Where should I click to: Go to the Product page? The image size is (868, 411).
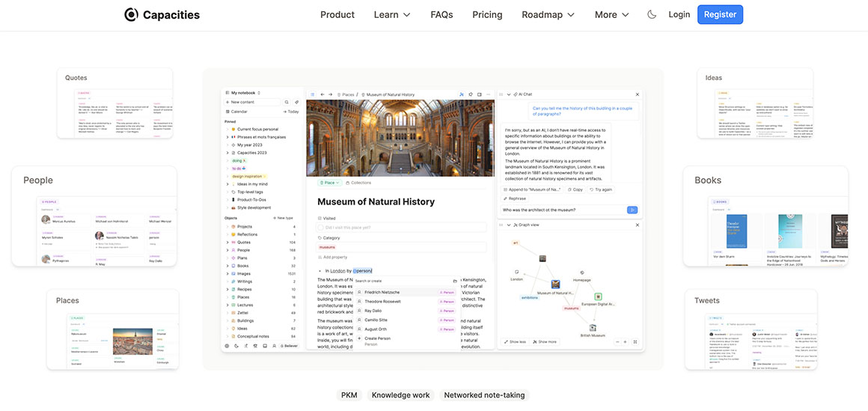point(337,14)
